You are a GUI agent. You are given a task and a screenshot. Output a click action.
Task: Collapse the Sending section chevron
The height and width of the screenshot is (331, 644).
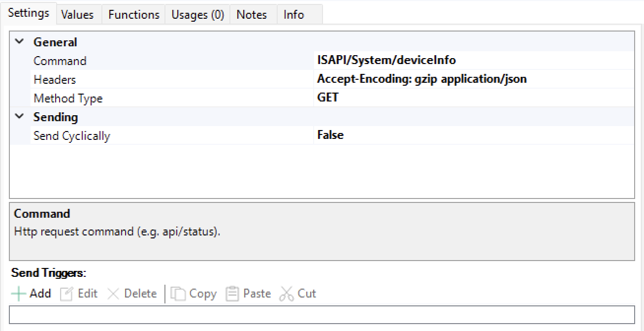[20, 117]
